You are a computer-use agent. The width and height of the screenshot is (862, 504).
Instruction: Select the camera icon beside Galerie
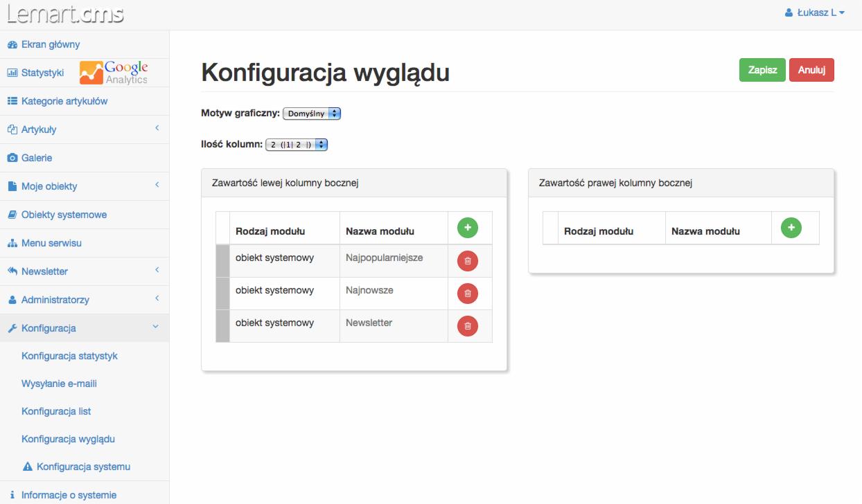[12, 157]
